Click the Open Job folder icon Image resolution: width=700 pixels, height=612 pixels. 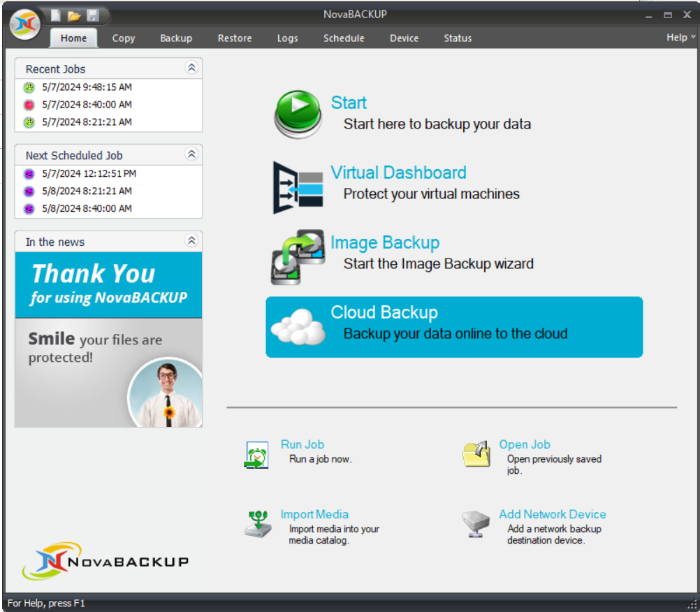click(x=476, y=454)
